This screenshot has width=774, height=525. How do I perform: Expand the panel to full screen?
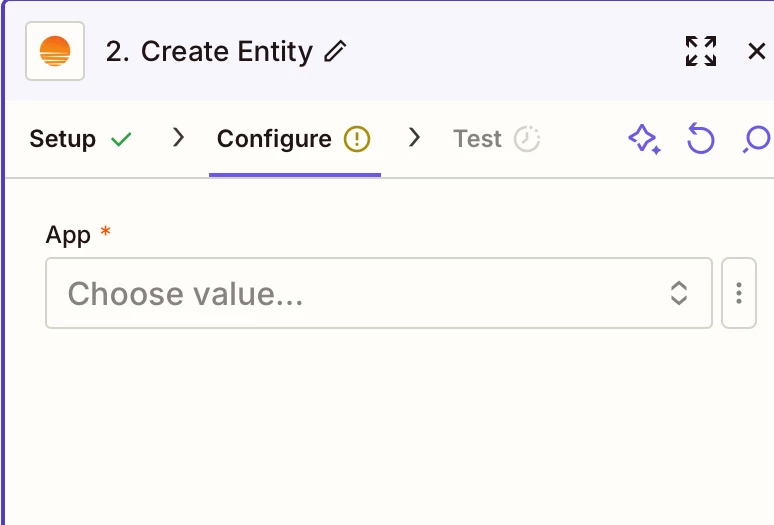point(700,51)
